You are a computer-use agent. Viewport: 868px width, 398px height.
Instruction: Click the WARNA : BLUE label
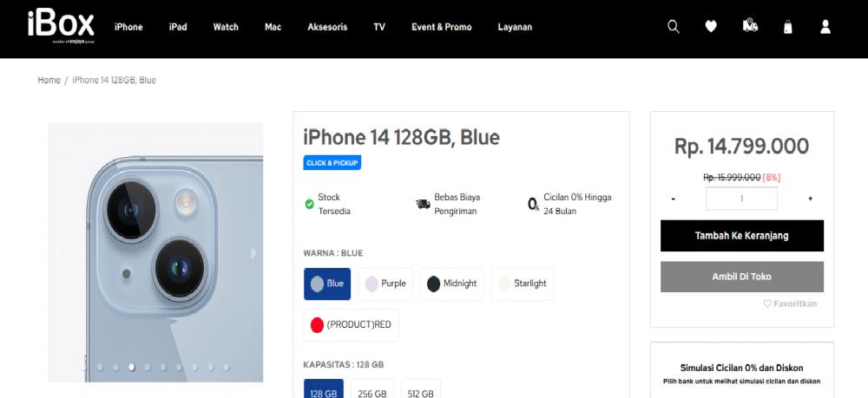(333, 253)
